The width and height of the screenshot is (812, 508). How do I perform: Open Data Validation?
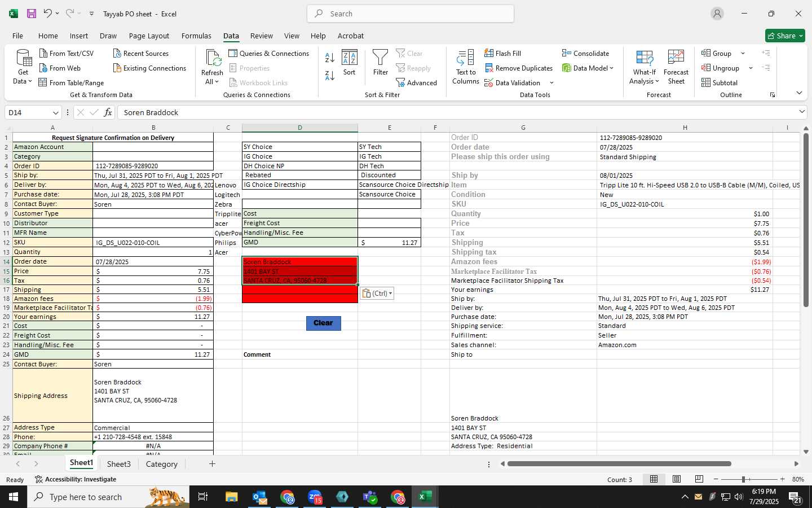coord(512,83)
